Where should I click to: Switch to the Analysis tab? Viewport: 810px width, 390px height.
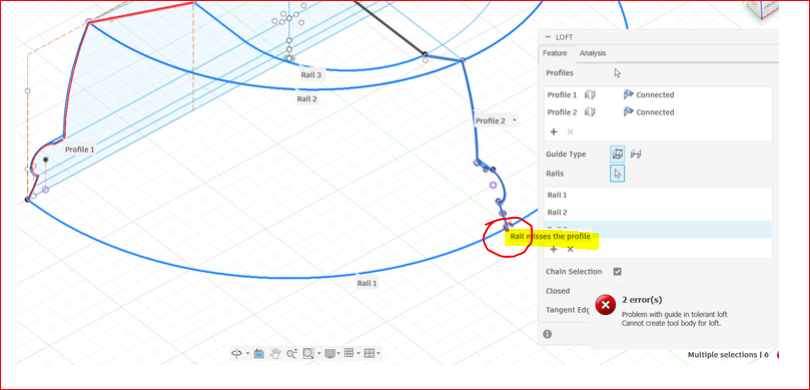coord(593,53)
